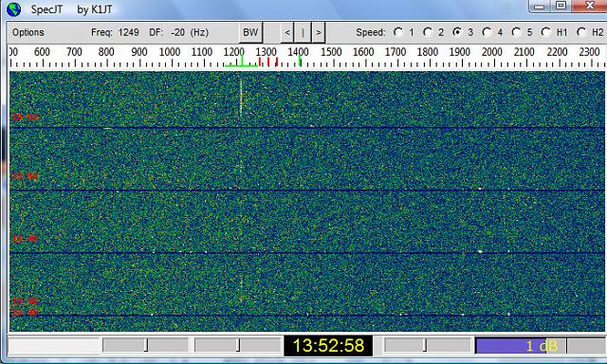Click the vertical signal trace in the waterfall
Screen dimensions: 607x364
pos(241,98)
